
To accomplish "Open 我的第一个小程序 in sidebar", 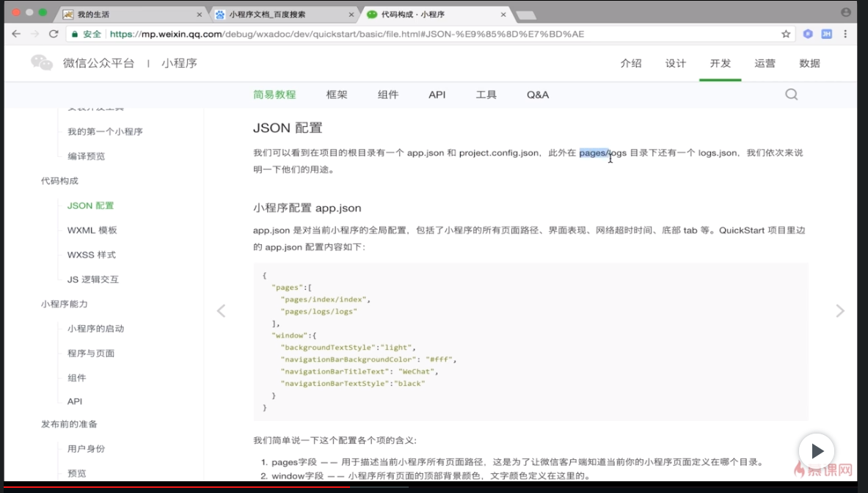I will (105, 132).
